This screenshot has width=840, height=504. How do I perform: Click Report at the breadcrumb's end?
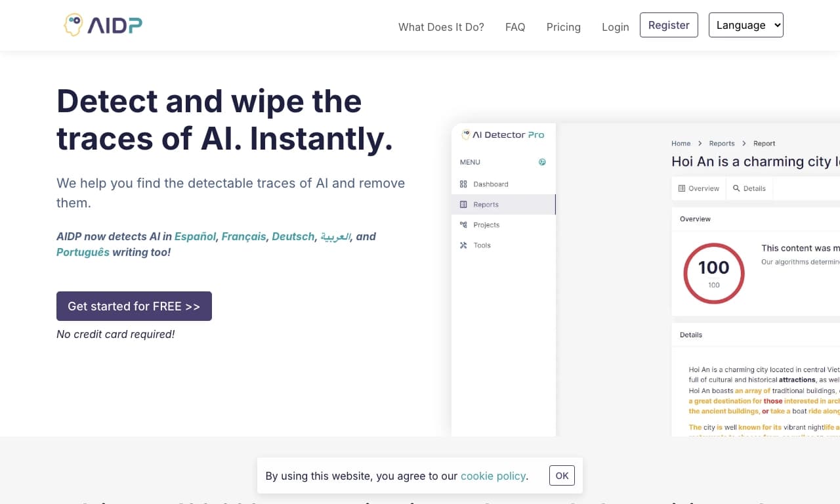[764, 143]
